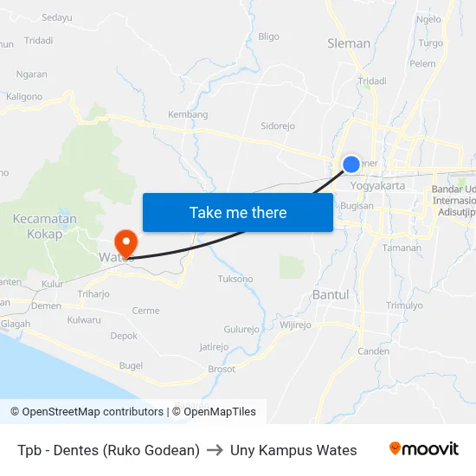
Task: Click the Sidorejo place label
Action: pos(278,126)
